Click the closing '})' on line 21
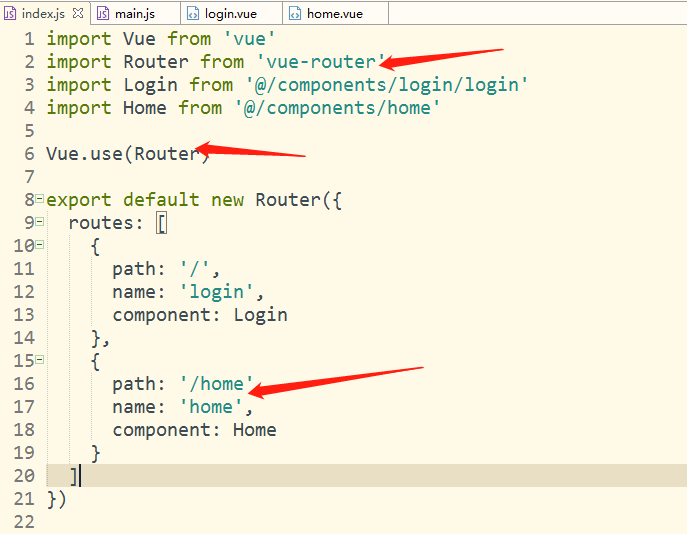 [x=57, y=499]
